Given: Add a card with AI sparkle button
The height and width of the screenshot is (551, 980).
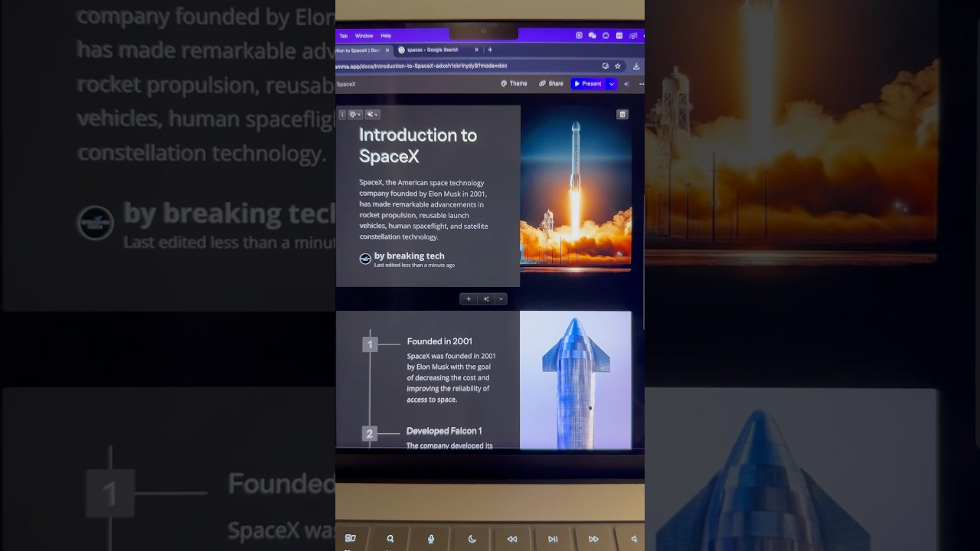Looking at the screenshot, I should click(x=486, y=299).
